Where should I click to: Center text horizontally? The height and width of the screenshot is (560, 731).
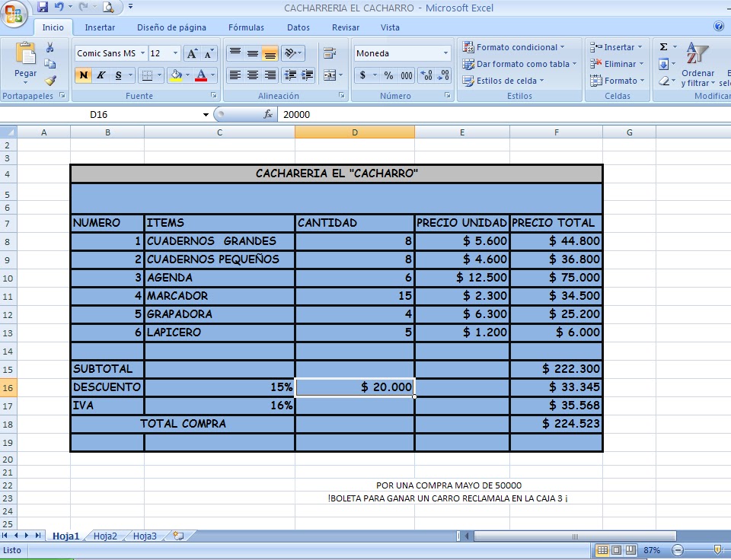253,75
